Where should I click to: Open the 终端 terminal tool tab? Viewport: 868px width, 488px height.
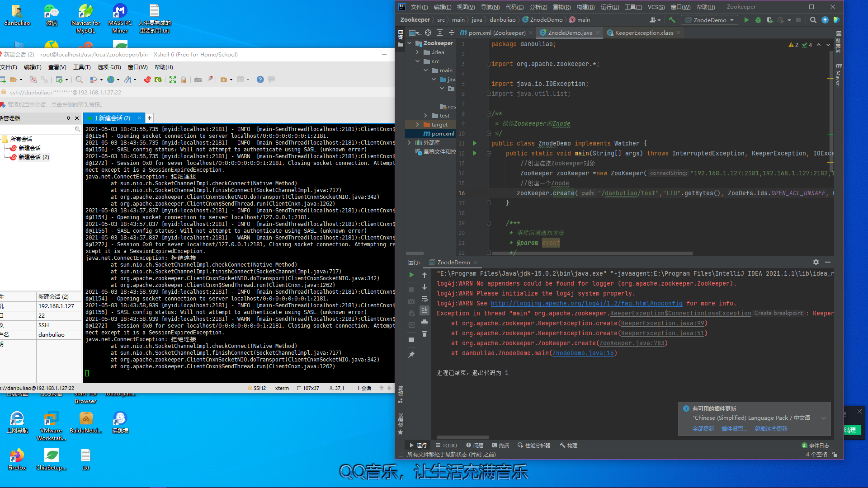coord(500,446)
